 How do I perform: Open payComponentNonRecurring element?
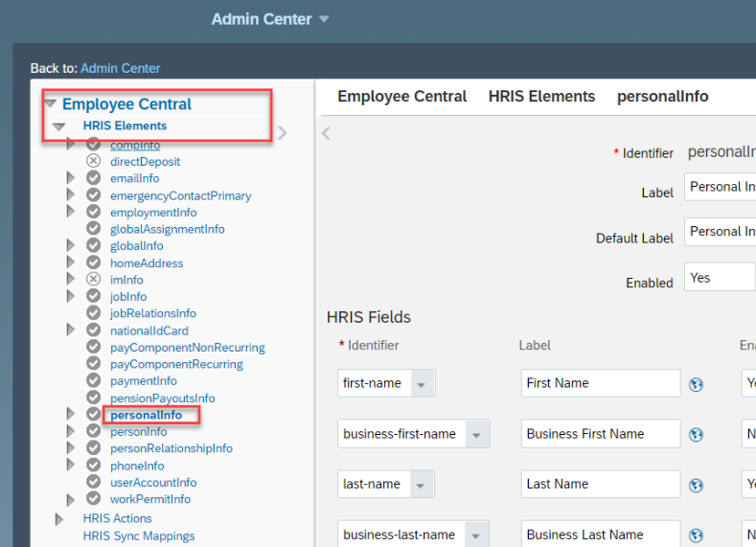[x=188, y=348]
